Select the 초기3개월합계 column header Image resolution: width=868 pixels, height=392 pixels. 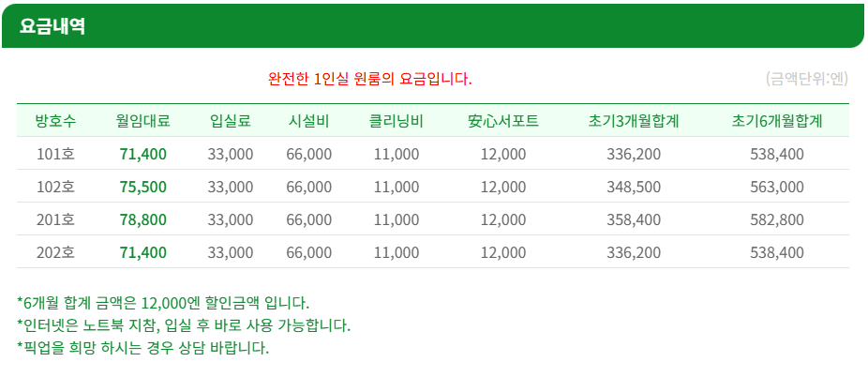pos(633,121)
